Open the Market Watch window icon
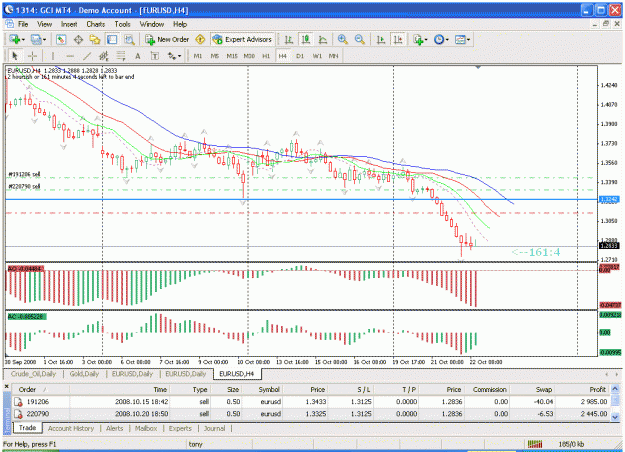The image size is (625, 452). pyautogui.click(x=61, y=39)
